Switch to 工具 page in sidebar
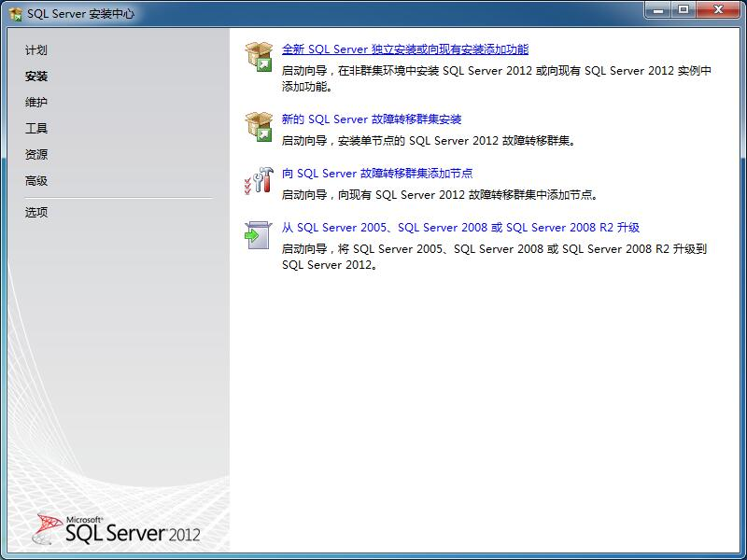Image resolution: width=747 pixels, height=560 pixels. [36, 128]
